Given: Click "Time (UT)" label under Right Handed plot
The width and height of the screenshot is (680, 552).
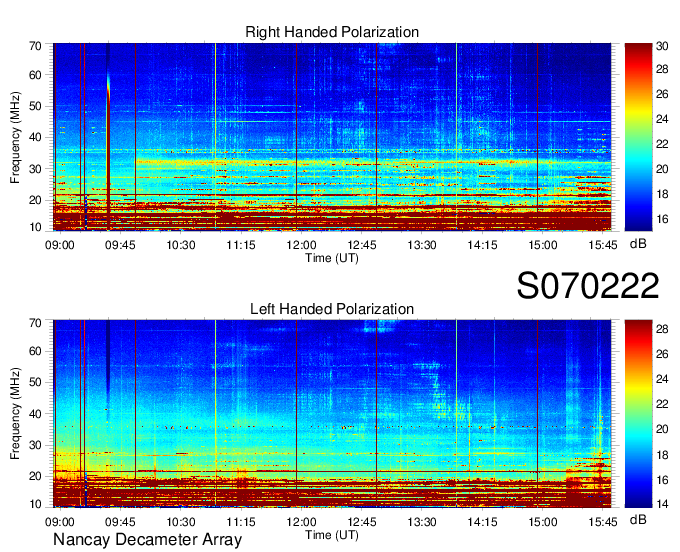Looking at the screenshot, I should pyautogui.click(x=332, y=258).
